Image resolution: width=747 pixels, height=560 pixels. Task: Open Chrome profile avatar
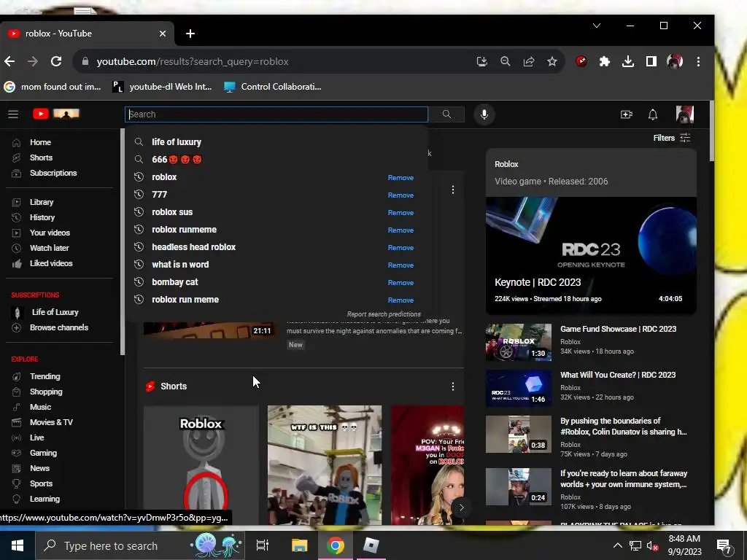(675, 61)
